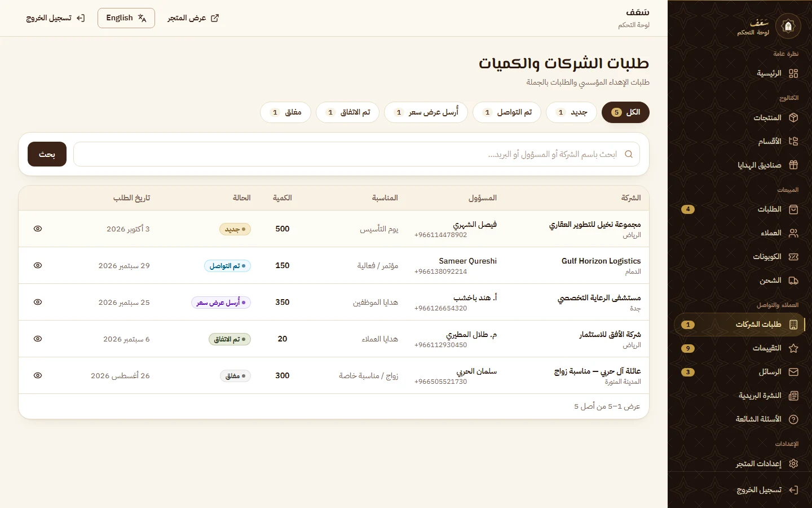Click the سقف logo emblem in sidebar
The height and width of the screenshot is (508, 812).
click(788, 26)
